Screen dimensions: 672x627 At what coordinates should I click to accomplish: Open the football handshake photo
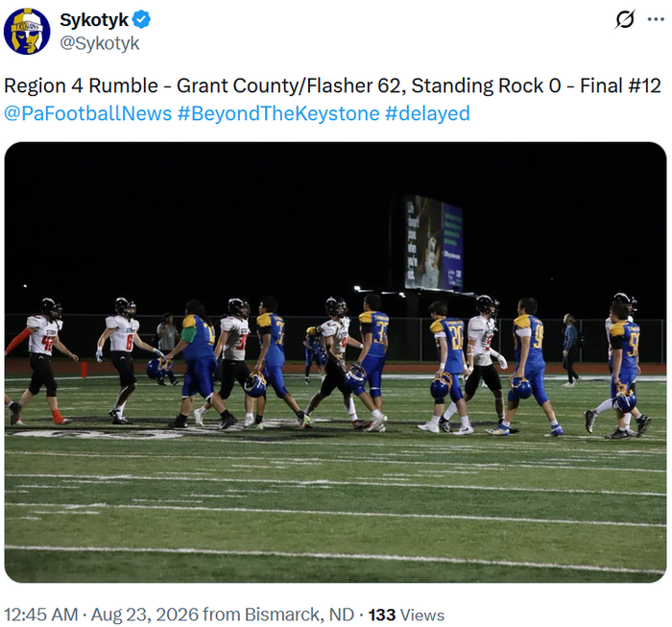pos(335,362)
